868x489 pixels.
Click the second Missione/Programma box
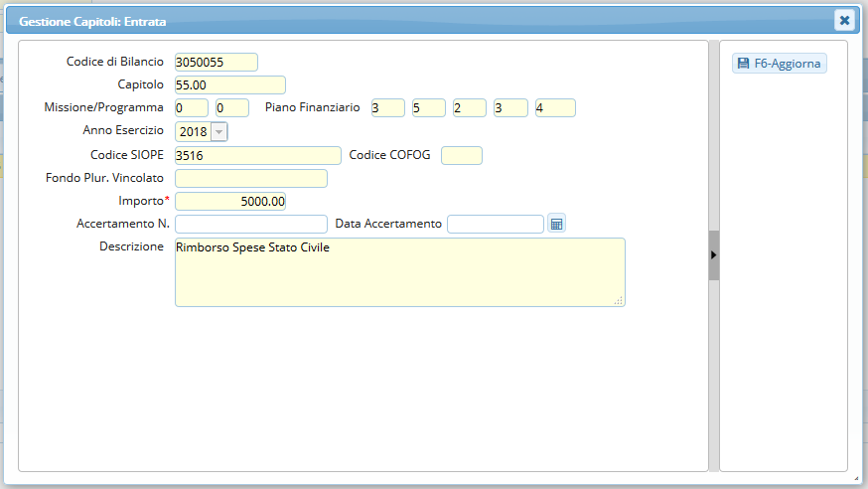pyautogui.click(x=231, y=107)
